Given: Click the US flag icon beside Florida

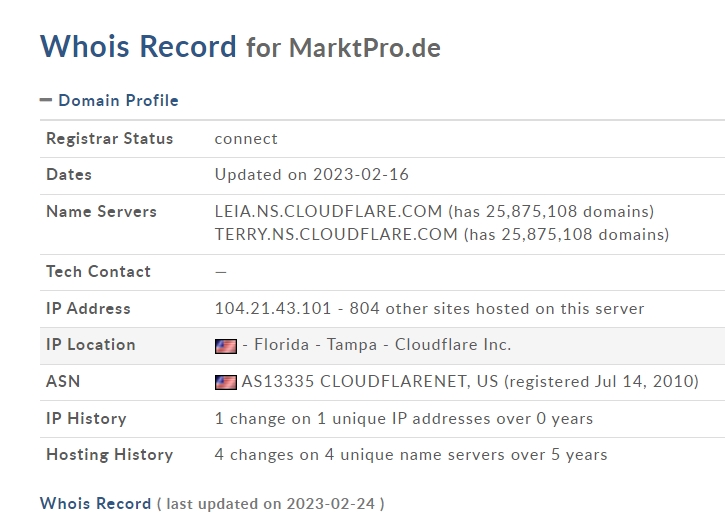Looking at the screenshot, I should click(226, 346).
